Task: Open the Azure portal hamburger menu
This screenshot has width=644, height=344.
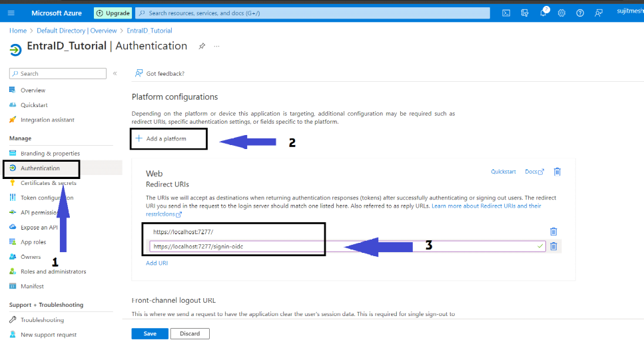Action: pos(11,13)
